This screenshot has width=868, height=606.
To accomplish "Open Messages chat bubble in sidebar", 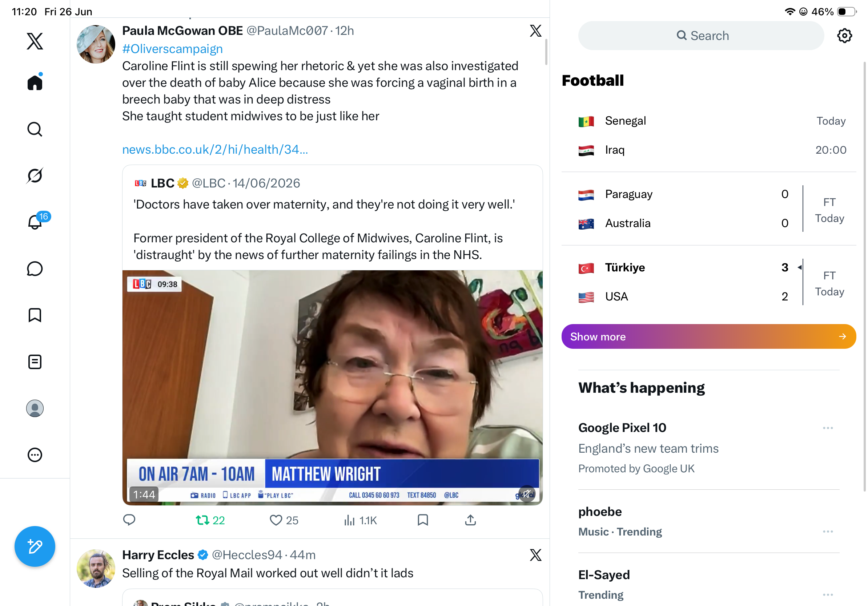I will click(x=35, y=268).
